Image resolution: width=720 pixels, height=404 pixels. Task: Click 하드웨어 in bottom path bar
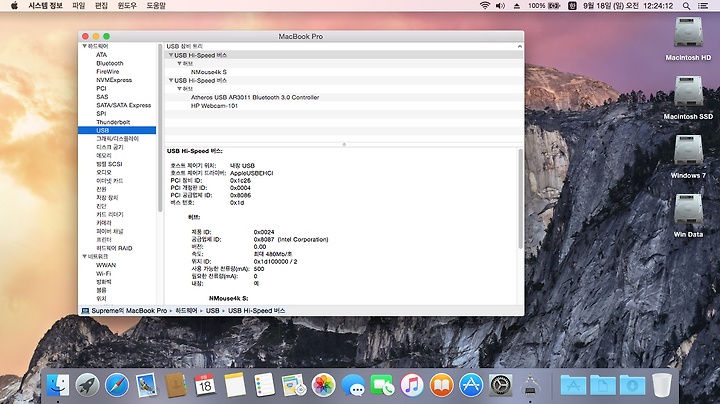tap(186, 311)
